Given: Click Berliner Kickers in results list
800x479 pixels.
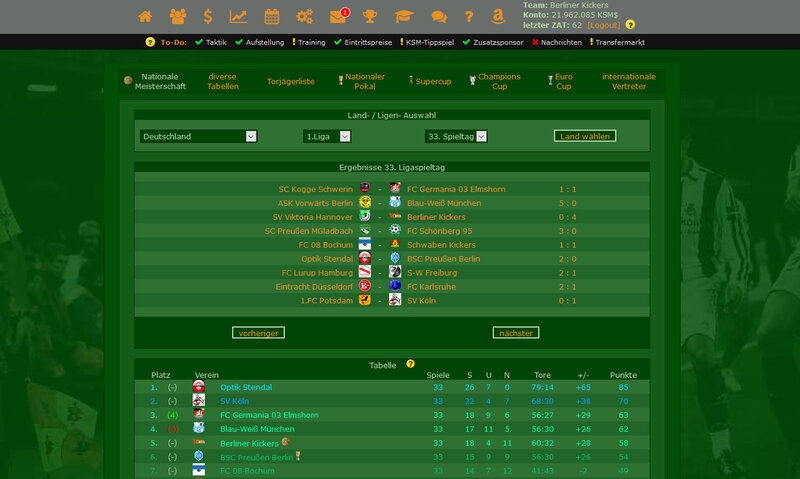Looking at the screenshot, I should tap(436, 217).
